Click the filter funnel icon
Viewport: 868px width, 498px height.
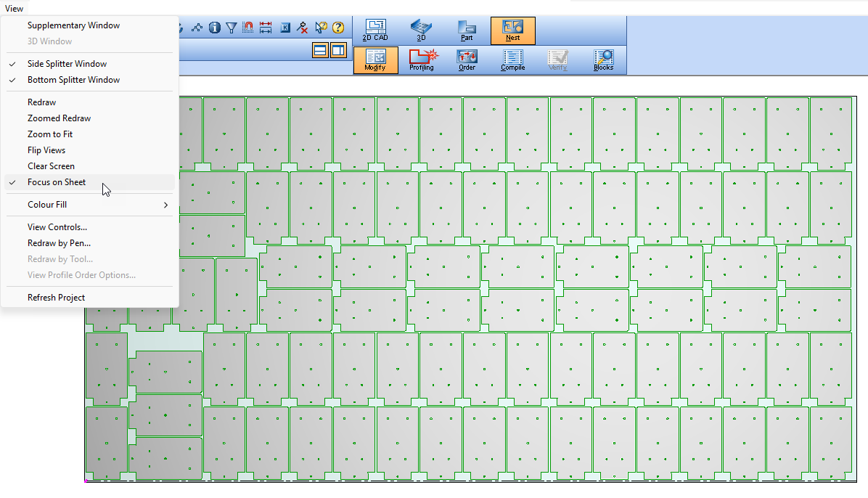click(x=232, y=28)
